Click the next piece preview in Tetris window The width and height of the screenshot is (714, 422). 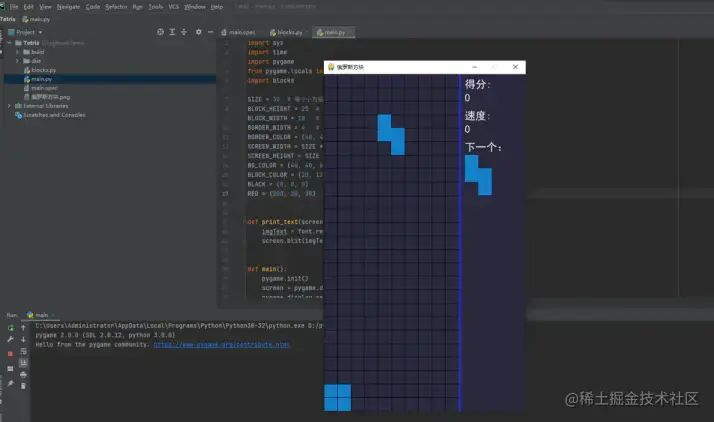tap(478, 175)
